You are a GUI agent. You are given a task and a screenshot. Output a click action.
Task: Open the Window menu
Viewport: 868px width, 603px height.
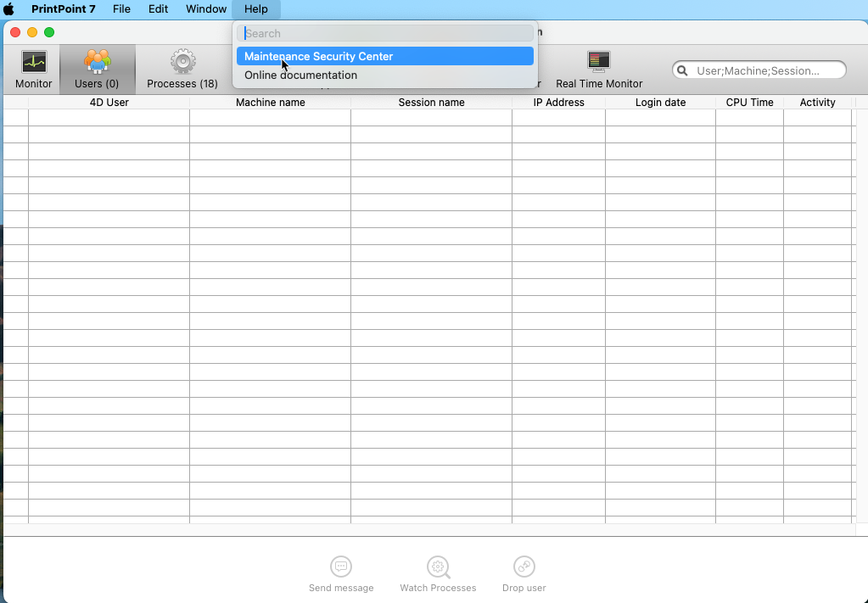206,8
